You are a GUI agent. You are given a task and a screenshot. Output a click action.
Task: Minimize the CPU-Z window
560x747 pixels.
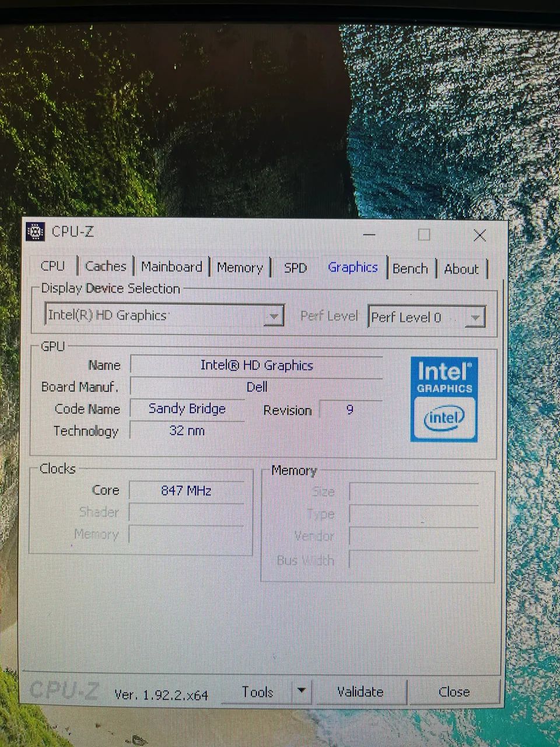click(369, 235)
